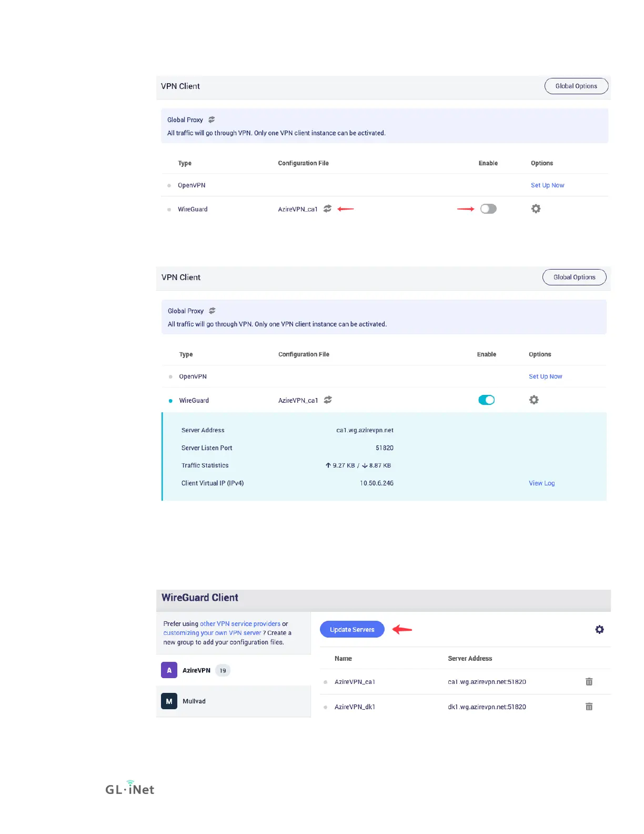Click the Name column header
This screenshot has height=834, width=644.
(x=343, y=659)
